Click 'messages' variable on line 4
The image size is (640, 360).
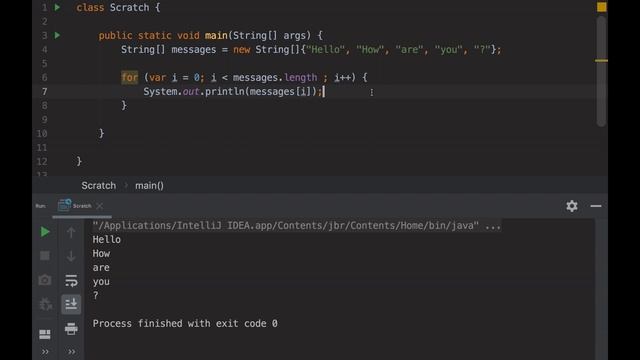click(x=193, y=50)
